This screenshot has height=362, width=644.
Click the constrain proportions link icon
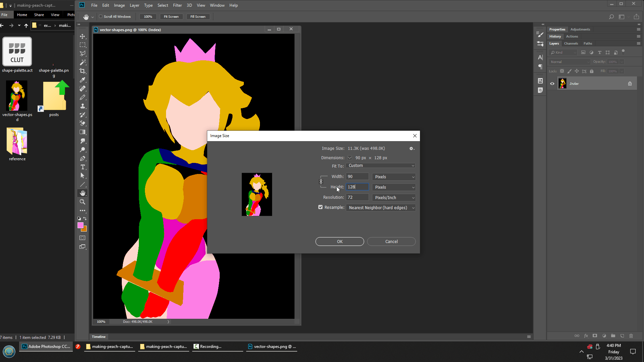(x=321, y=182)
